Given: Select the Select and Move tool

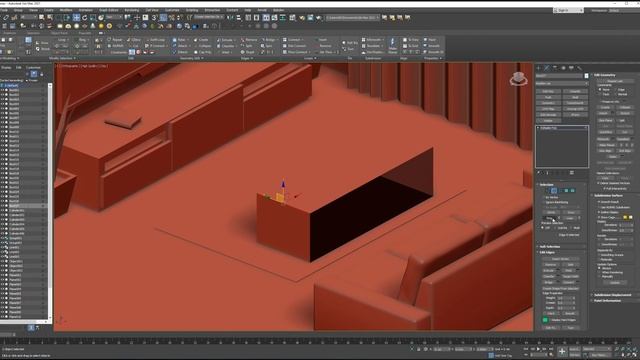Looking at the screenshot, I should 76,18.
